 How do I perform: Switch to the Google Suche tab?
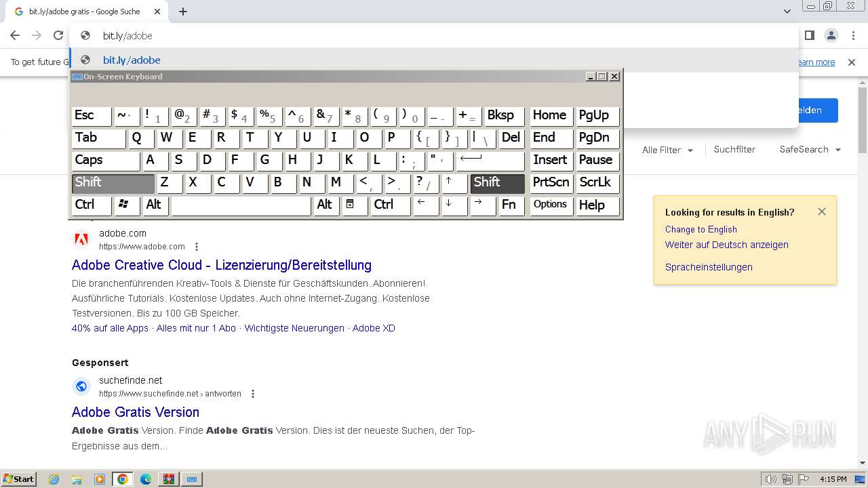point(88,12)
